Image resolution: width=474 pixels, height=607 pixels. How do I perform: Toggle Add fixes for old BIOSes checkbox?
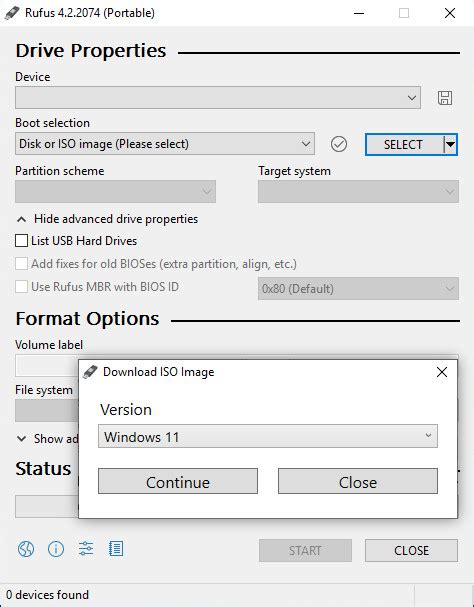[21, 264]
